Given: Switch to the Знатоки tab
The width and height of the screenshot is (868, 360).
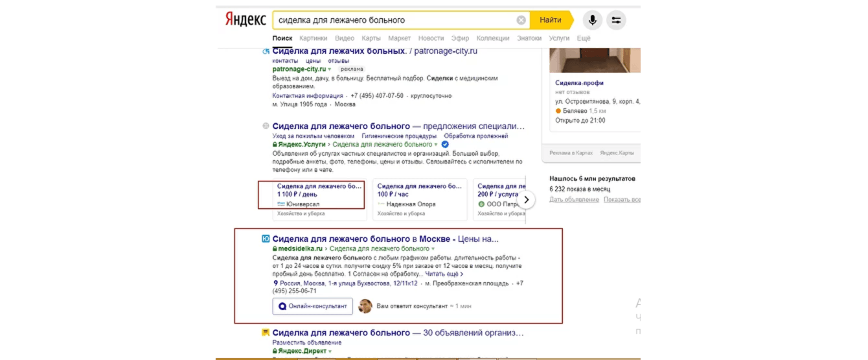Looking at the screenshot, I should coord(529,38).
